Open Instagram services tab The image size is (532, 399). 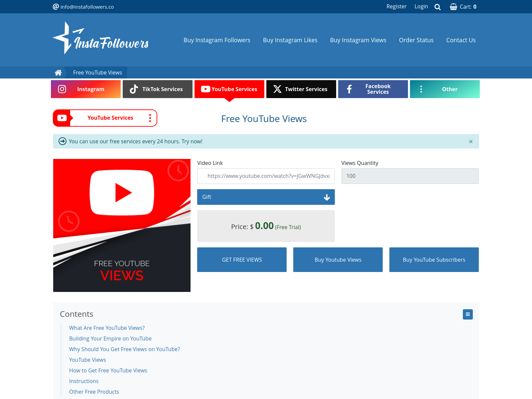pos(86,89)
